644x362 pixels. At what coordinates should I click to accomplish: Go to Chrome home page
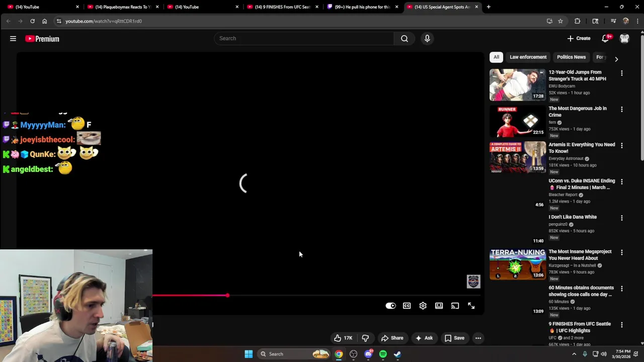tap(44, 21)
